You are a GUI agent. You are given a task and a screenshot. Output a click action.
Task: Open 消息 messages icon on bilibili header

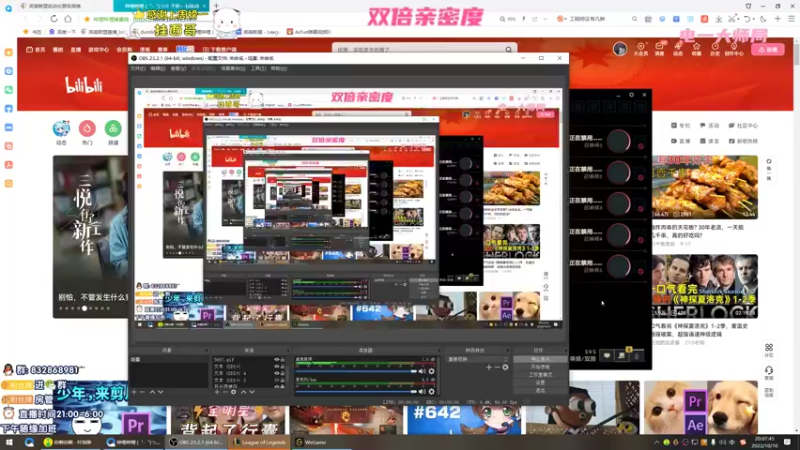(659, 49)
